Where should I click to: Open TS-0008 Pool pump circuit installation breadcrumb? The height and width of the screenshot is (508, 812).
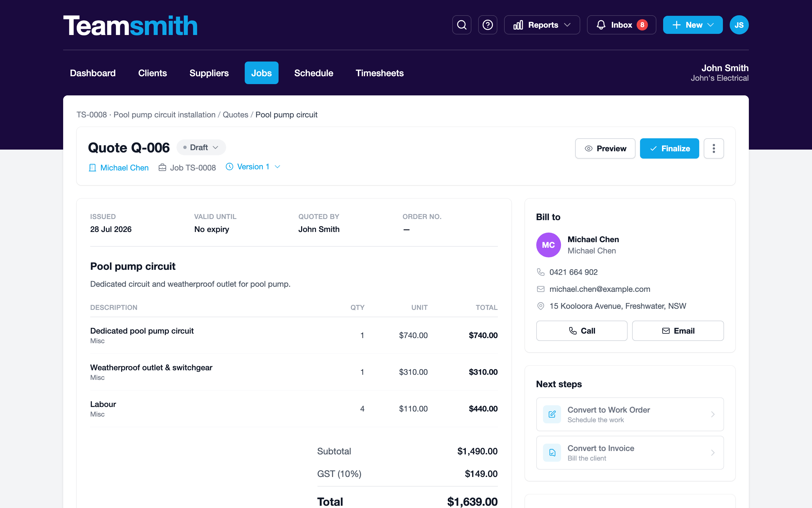(146, 115)
